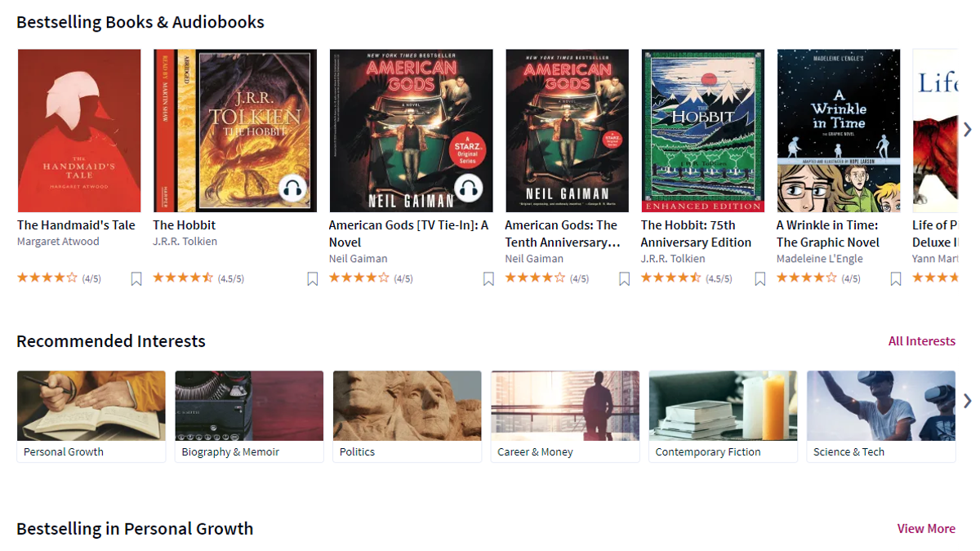Open the Personal Growth interest tile
Screen dimensions: 980x551
click(91, 417)
